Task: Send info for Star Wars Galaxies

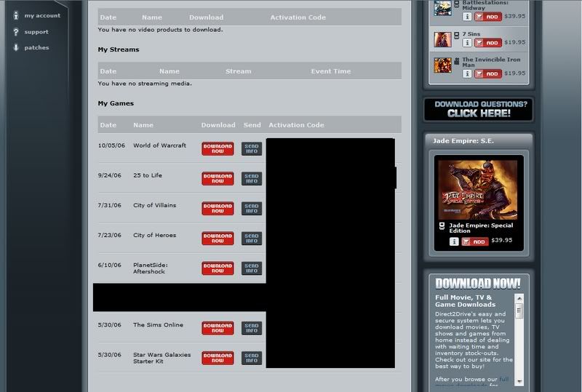Action: point(252,358)
